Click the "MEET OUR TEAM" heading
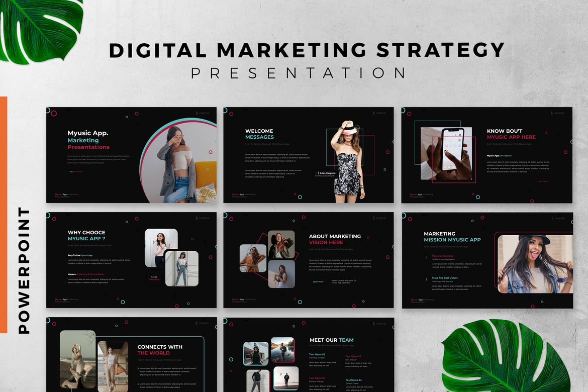The image size is (588, 392). tap(332, 340)
